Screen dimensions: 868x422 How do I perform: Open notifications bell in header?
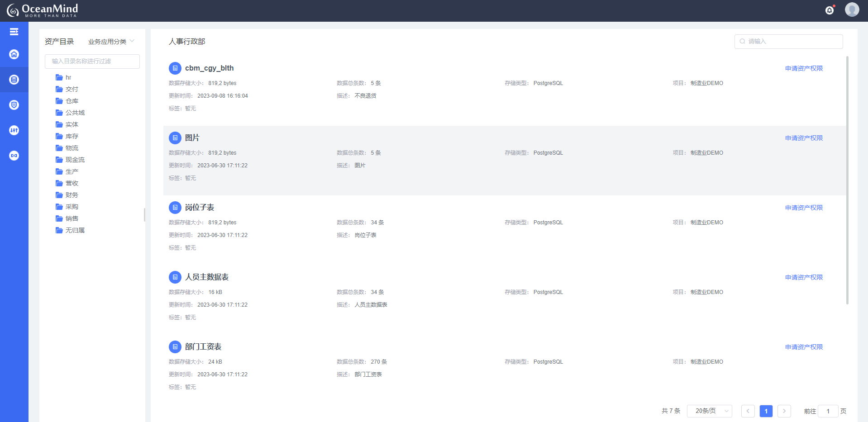click(830, 10)
